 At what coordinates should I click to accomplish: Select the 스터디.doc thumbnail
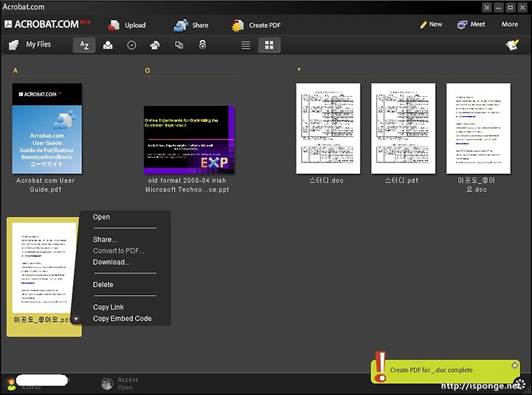coord(328,129)
